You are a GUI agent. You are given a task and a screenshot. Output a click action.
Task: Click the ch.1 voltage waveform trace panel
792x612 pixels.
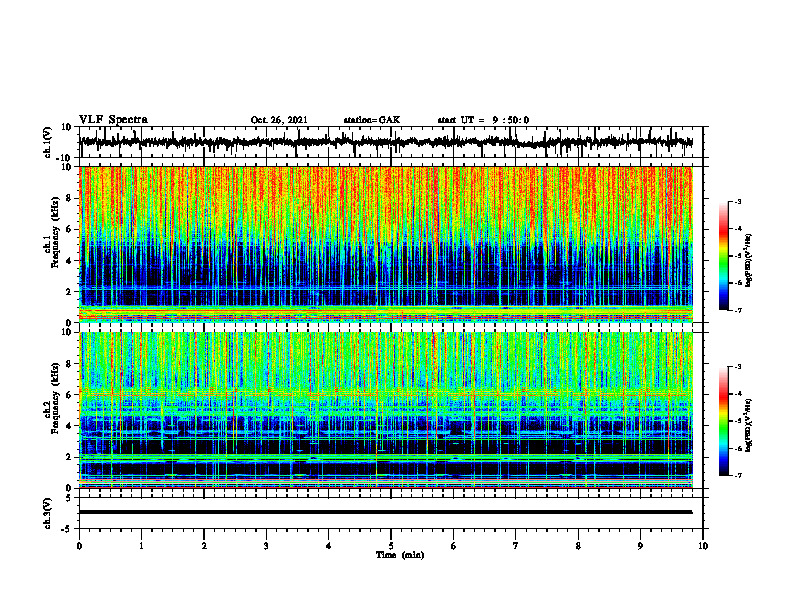click(x=391, y=142)
